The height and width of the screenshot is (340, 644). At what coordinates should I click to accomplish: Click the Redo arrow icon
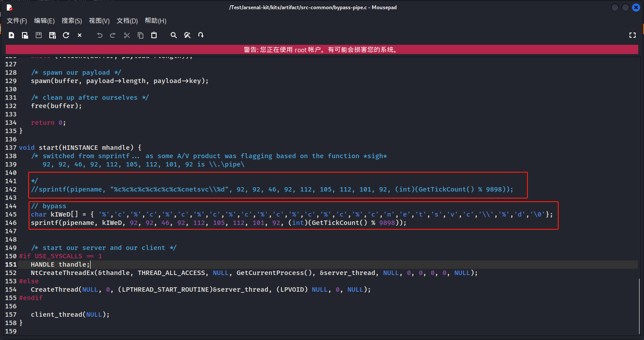[x=113, y=35]
